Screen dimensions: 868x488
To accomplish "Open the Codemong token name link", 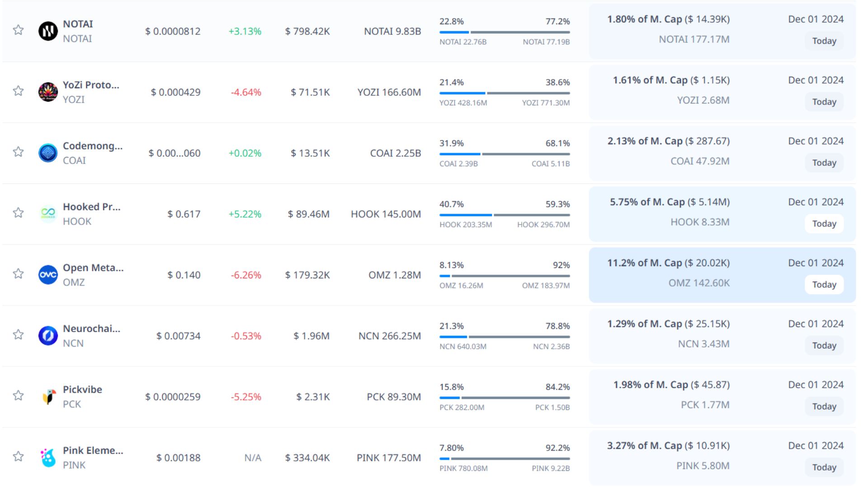I will (x=92, y=146).
